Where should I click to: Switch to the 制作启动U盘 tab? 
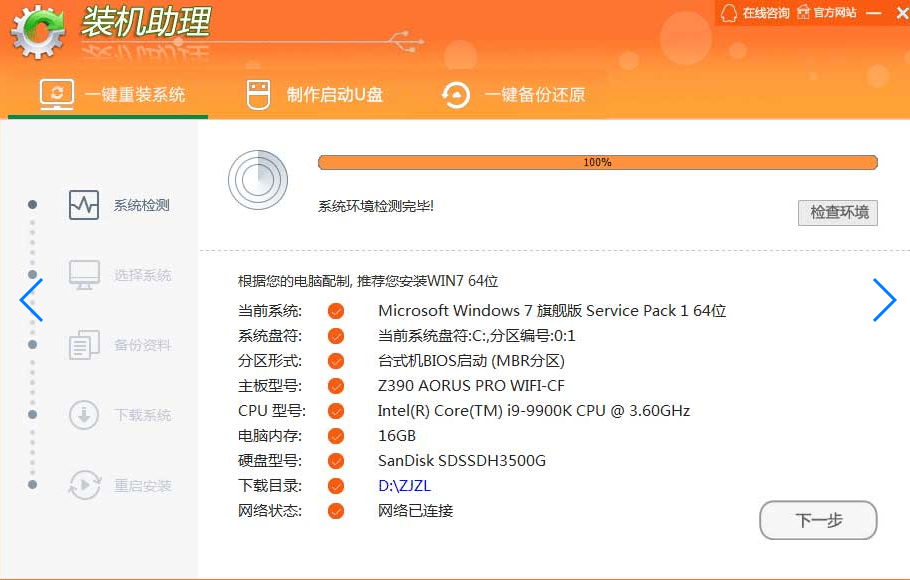(314, 95)
